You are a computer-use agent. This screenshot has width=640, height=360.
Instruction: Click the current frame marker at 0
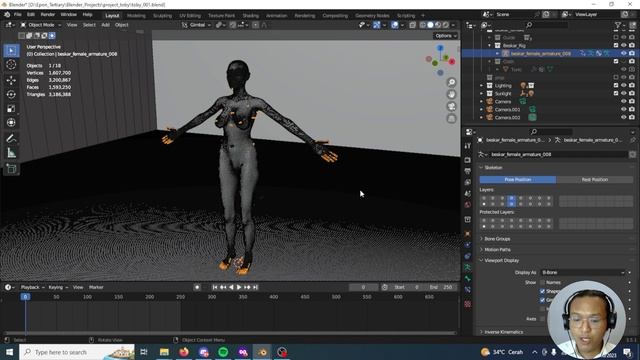[x=25, y=297]
